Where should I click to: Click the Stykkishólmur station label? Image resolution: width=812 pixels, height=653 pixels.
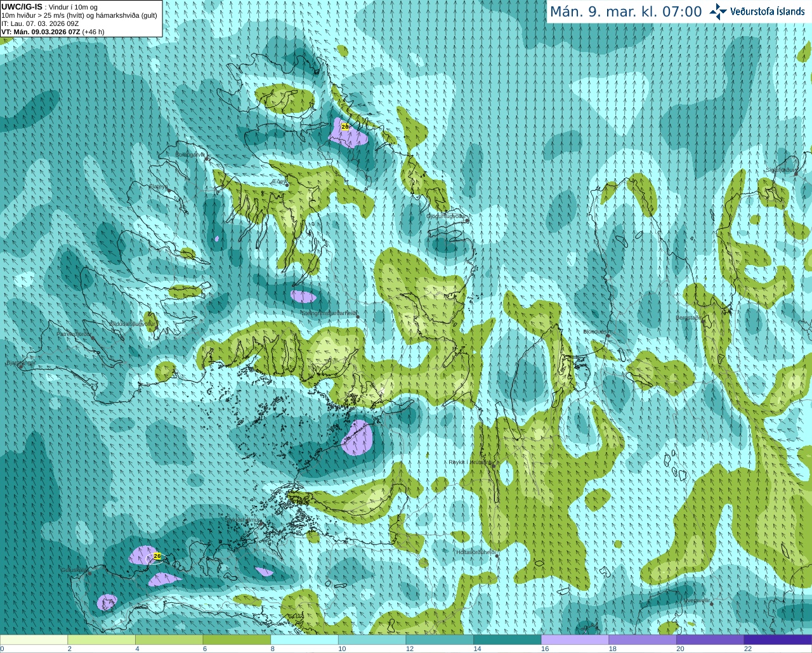click(x=243, y=519)
